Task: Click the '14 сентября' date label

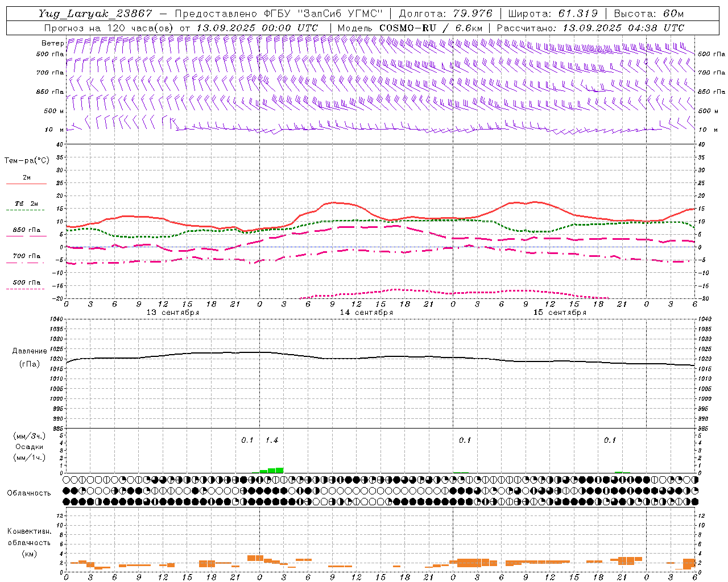Action: pos(366,313)
